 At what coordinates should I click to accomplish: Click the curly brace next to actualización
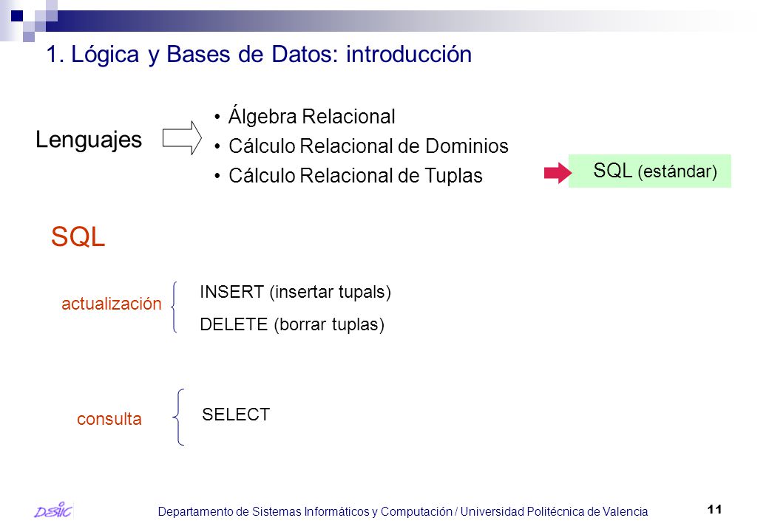[174, 307]
